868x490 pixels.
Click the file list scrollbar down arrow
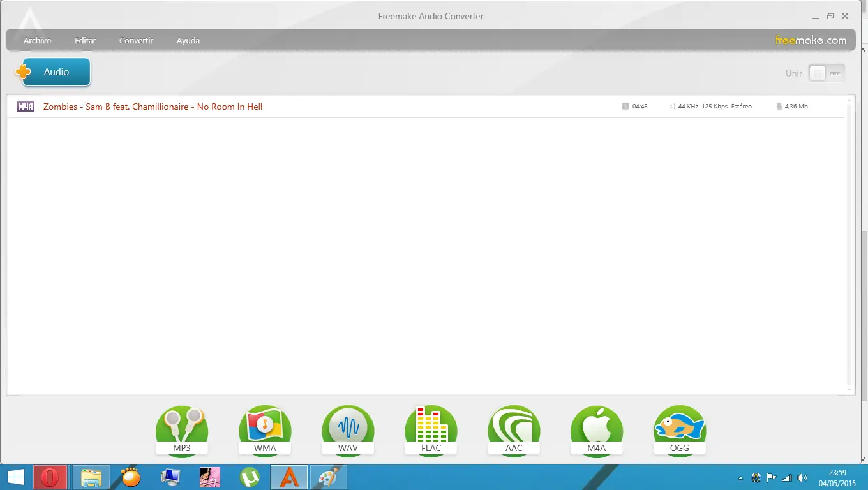pyautogui.click(x=849, y=389)
